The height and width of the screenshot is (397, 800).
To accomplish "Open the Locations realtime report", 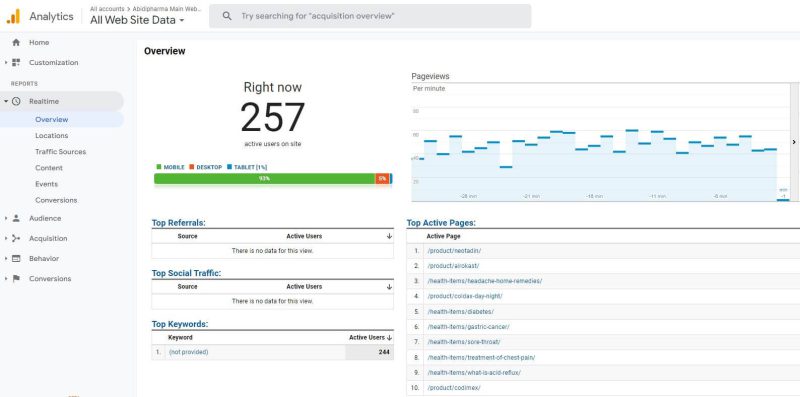I will click(x=52, y=135).
